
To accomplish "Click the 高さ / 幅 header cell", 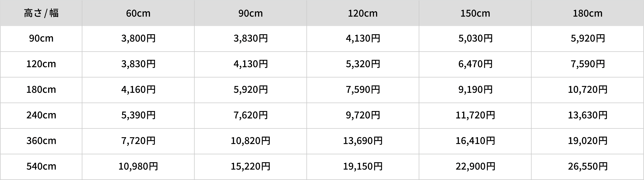I will tap(41, 13).
